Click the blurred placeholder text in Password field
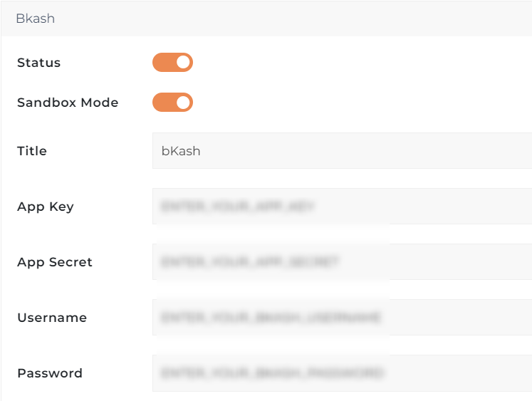The image size is (532, 401). coord(273,373)
